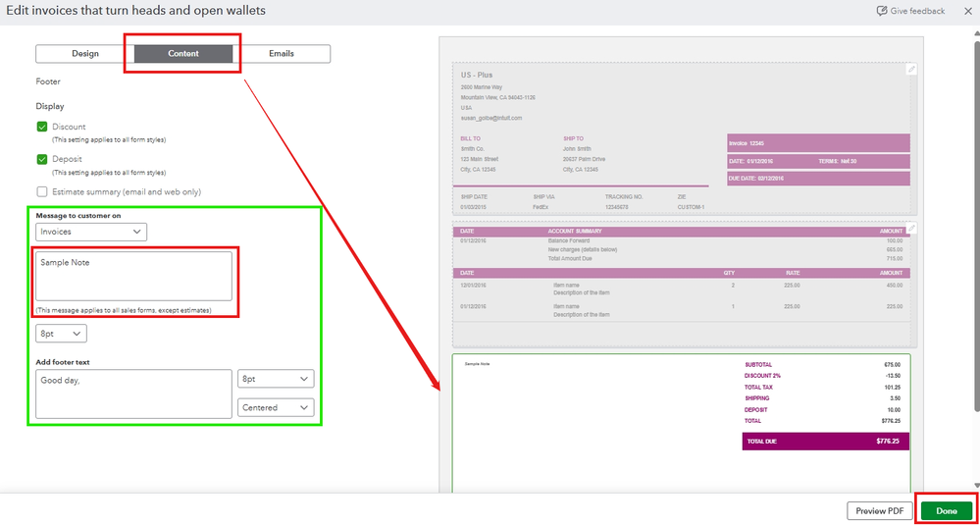Click the ACCOUNT SUMMARY column header
The height and width of the screenshot is (525, 980).
pos(575,232)
